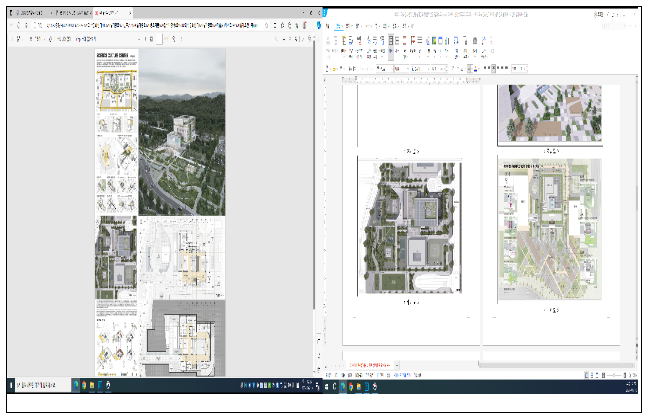
Task: Click the red-titled document tab in Hangul
Action: point(370,365)
